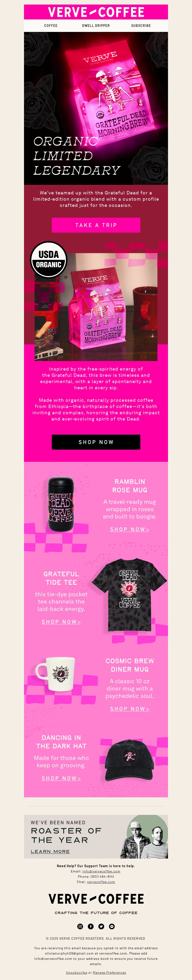Image resolution: width=192 pixels, height=980 pixels.
Task: Open the Facebook social icon
Action: click(90, 926)
